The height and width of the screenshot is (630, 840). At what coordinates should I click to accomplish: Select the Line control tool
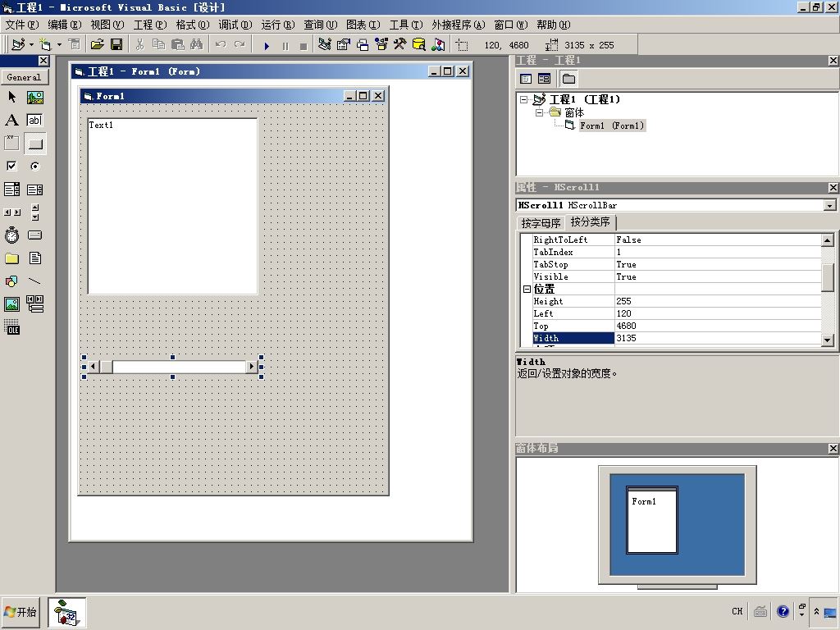[x=34, y=281]
